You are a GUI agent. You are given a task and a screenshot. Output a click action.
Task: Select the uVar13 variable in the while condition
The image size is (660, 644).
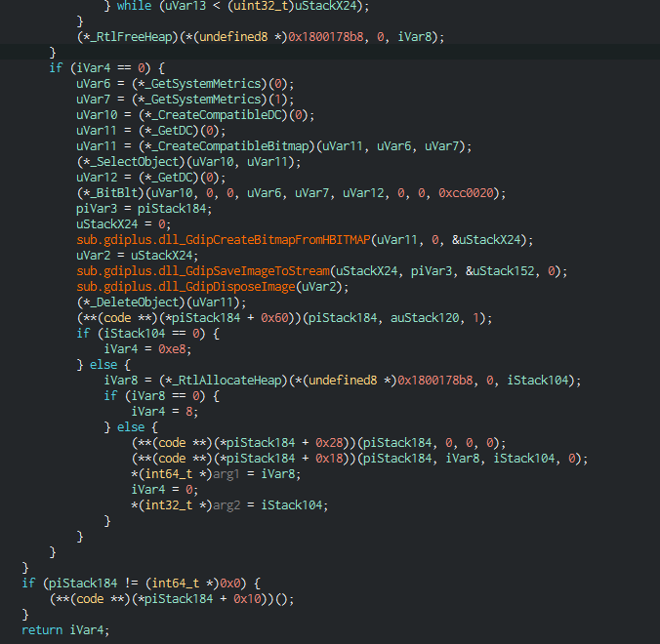tap(186, 6)
